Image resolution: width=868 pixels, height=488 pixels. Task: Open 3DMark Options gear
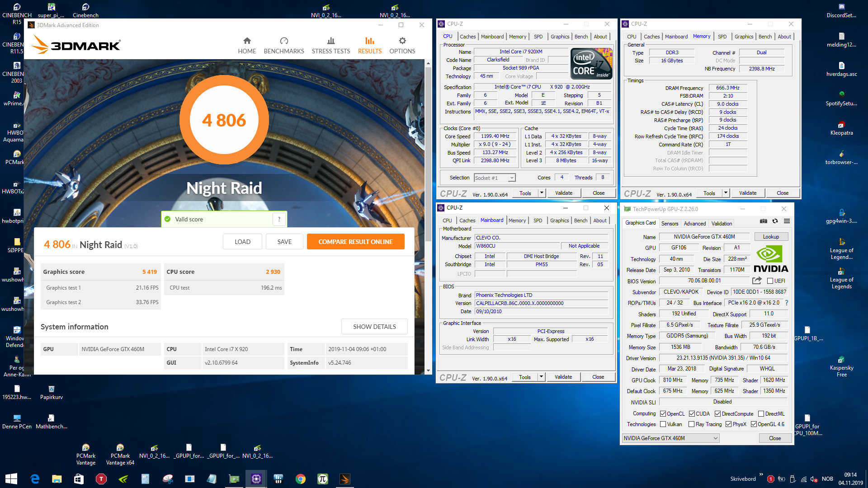pyautogui.click(x=402, y=46)
